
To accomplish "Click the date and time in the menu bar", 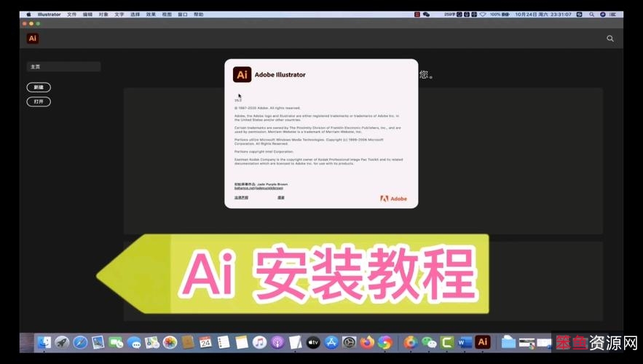I will [543, 15].
